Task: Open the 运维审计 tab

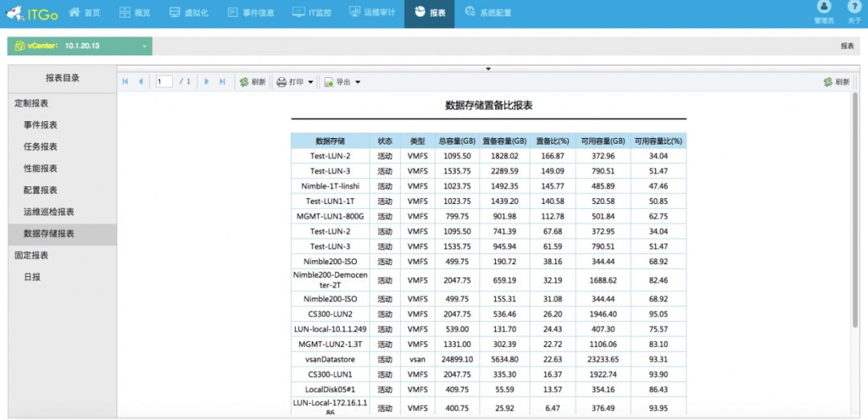Action: click(x=372, y=13)
